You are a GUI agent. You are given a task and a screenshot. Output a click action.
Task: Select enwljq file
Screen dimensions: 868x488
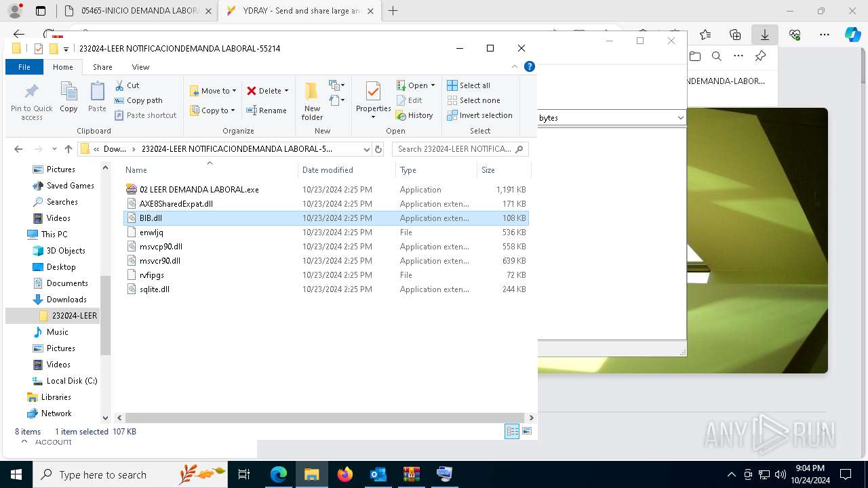click(x=151, y=232)
